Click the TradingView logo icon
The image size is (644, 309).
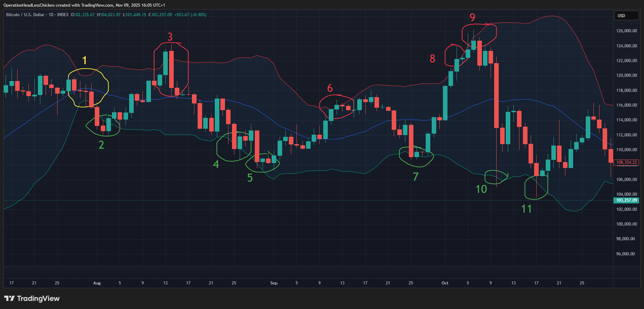[9, 298]
